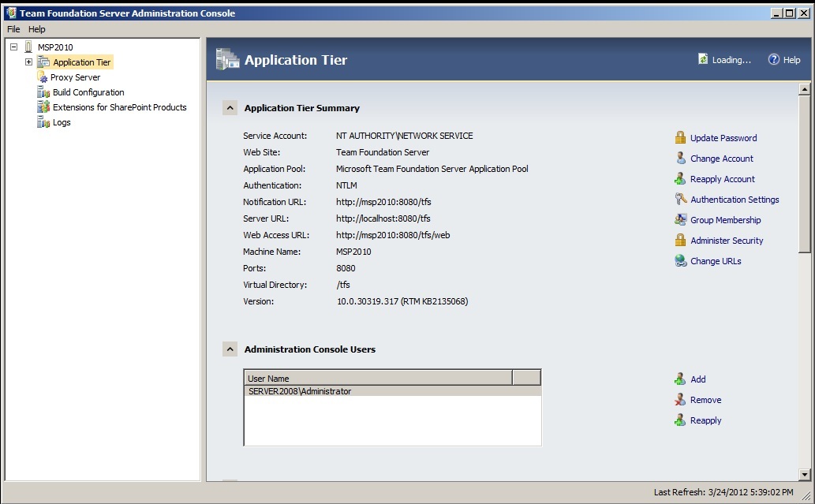Click the Reapply user link
Viewport: 815px width, 504px height.
(x=705, y=420)
